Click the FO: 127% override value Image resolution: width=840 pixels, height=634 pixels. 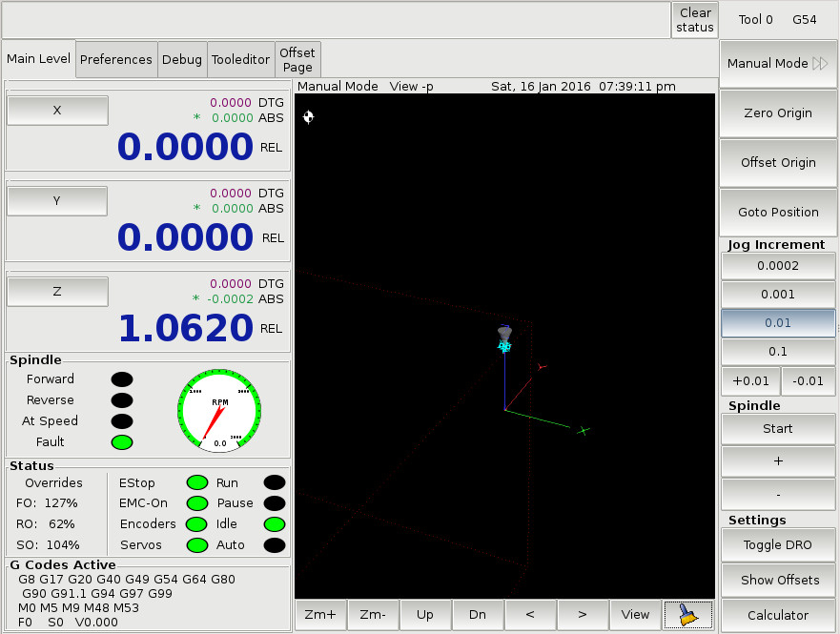[47, 503]
